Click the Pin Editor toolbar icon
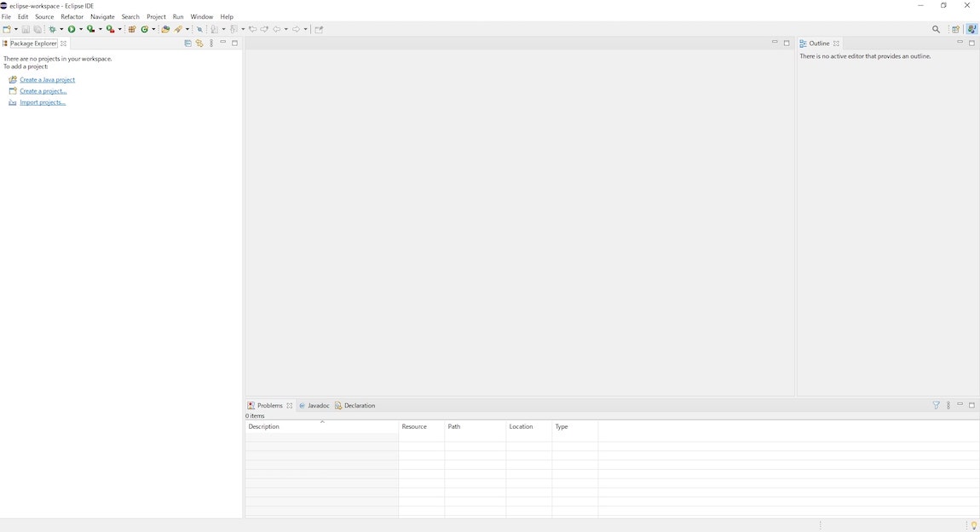The image size is (980, 532). point(319,29)
